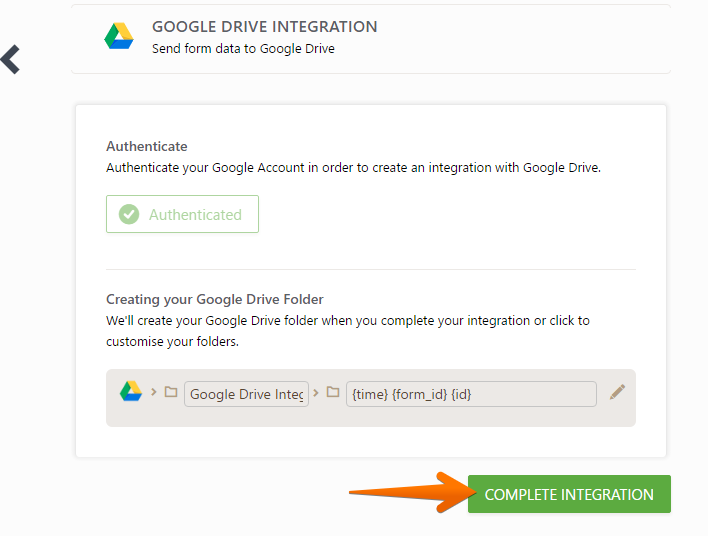Select the Google Drive Integ folder name field
708x536 pixels.
(x=246, y=394)
